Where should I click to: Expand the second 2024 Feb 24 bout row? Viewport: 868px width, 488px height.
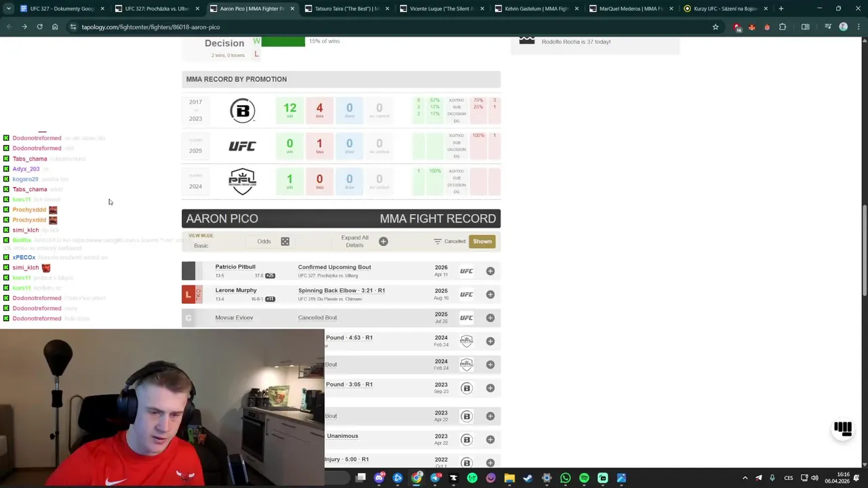click(x=490, y=365)
